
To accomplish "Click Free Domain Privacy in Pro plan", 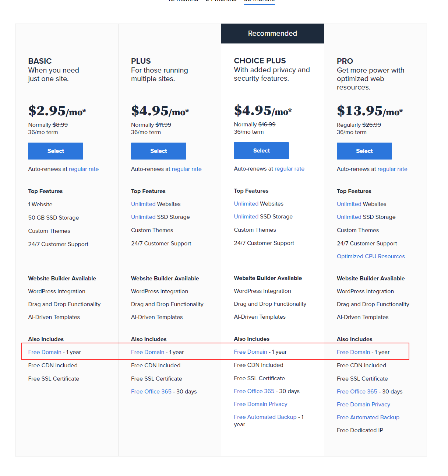I will (x=363, y=405).
